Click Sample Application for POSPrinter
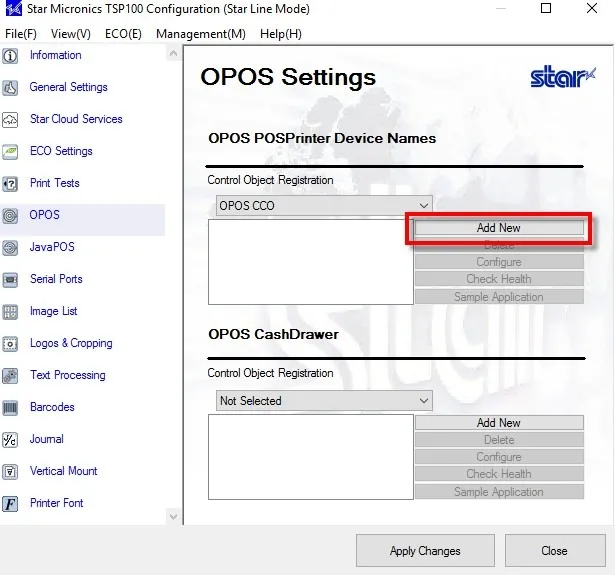Screen dimensions: 615x575 [499, 297]
